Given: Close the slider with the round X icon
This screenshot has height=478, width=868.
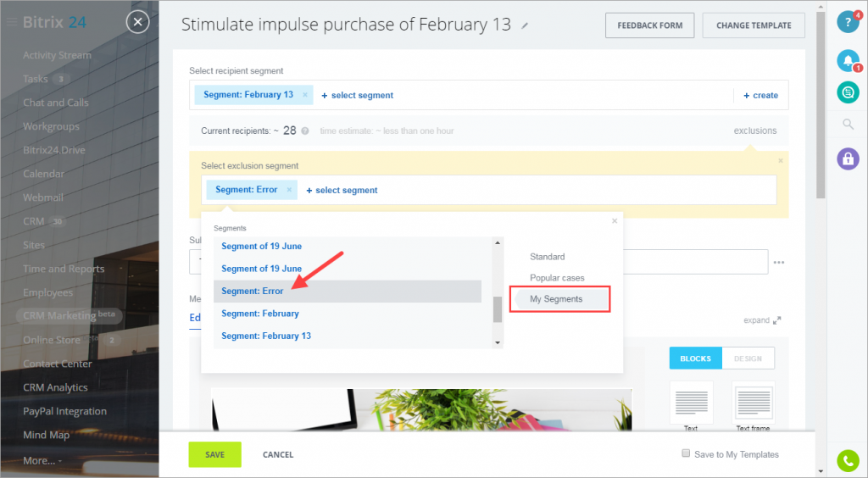Looking at the screenshot, I should tap(138, 22).
